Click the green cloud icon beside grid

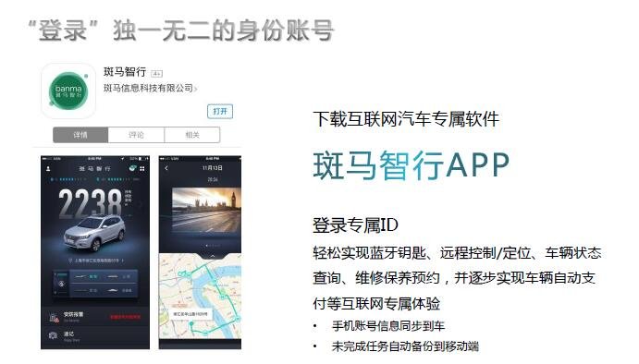133,168
